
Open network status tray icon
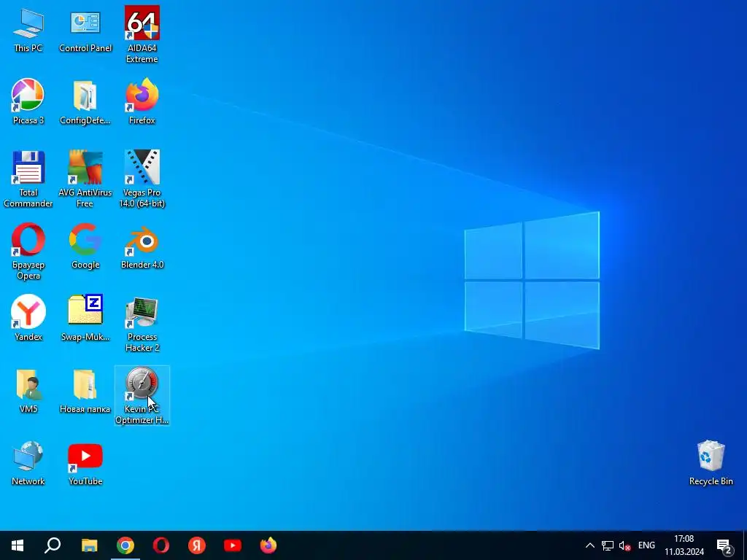[608, 545]
